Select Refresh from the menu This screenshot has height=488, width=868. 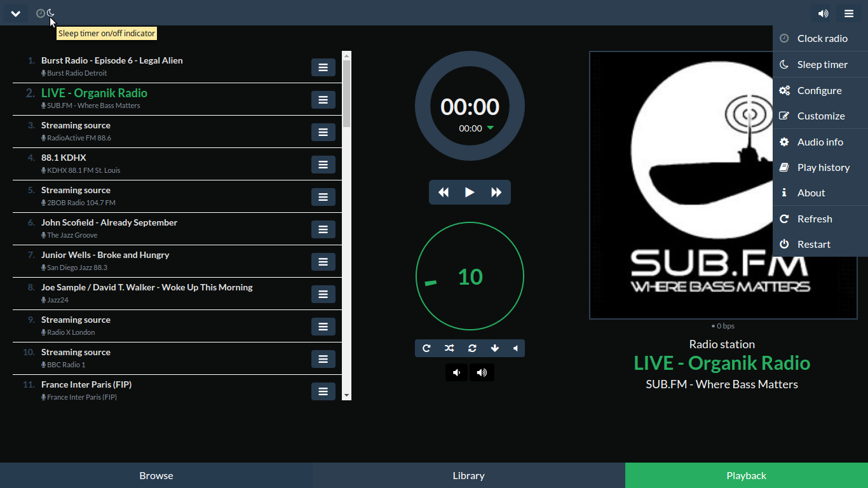point(820,219)
